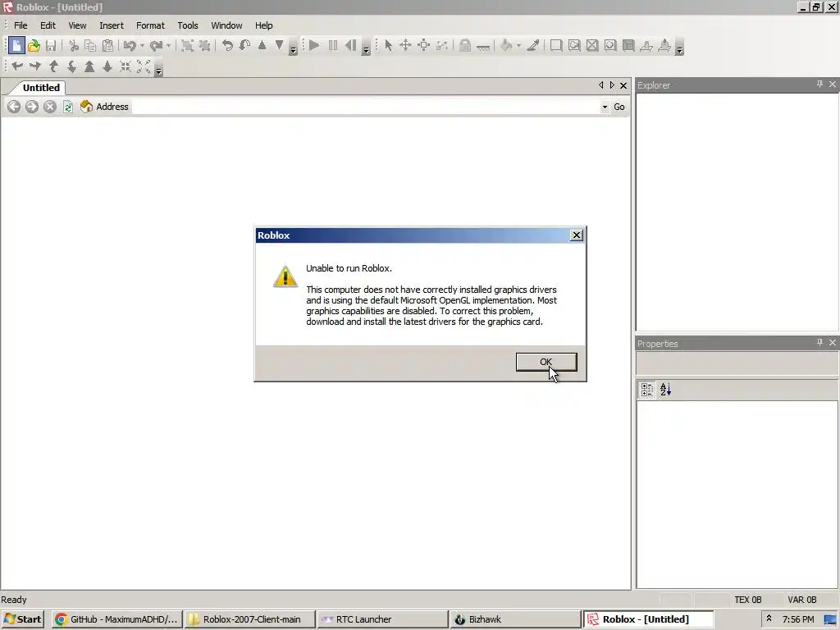840x630 pixels.
Task: Expand the standard toolbar overflow options
Action: pyautogui.click(x=293, y=47)
